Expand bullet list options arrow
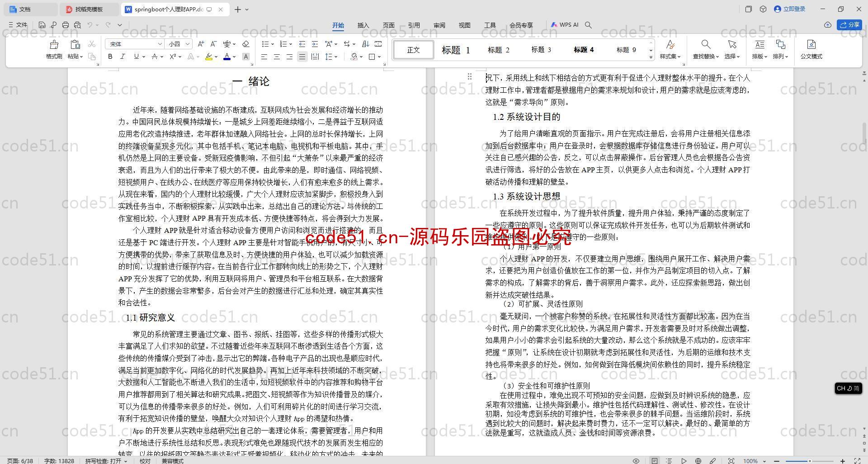The width and height of the screenshot is (868, 464). coord(273,44)
